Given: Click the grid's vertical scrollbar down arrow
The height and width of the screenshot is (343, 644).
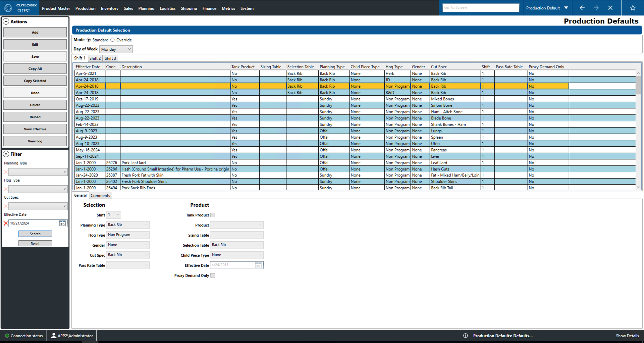Looking at the screenshot, I should point(638,188).
